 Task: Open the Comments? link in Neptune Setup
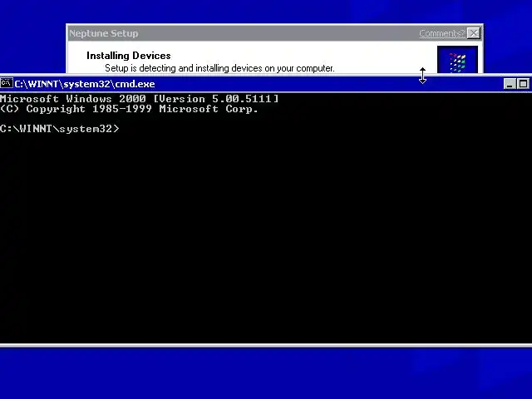[x=441, y=33]
